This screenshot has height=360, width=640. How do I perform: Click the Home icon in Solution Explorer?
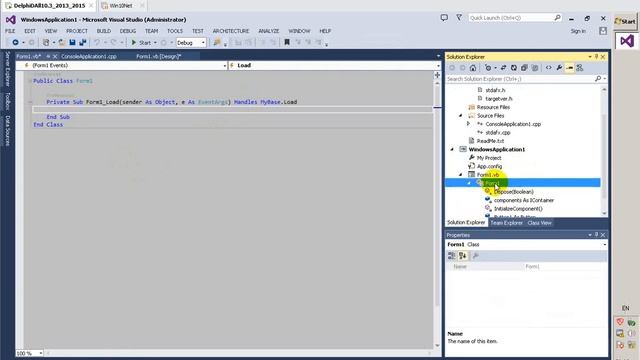473,68
